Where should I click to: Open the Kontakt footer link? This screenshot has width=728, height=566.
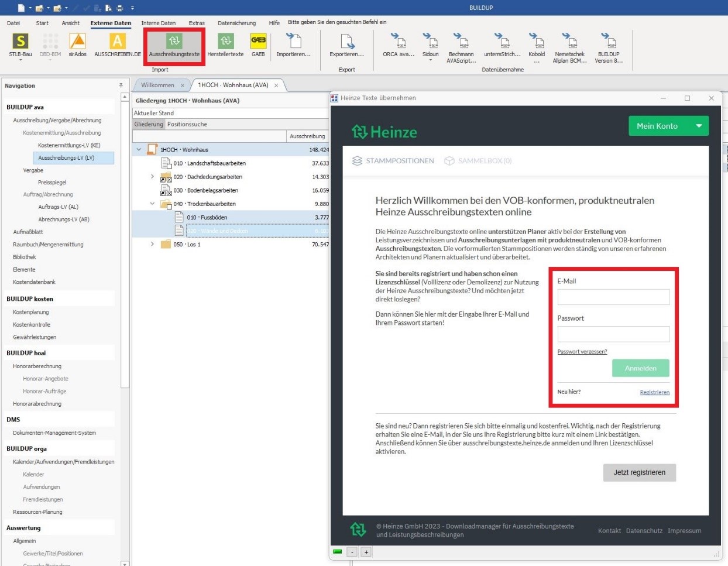click(609, 531)
